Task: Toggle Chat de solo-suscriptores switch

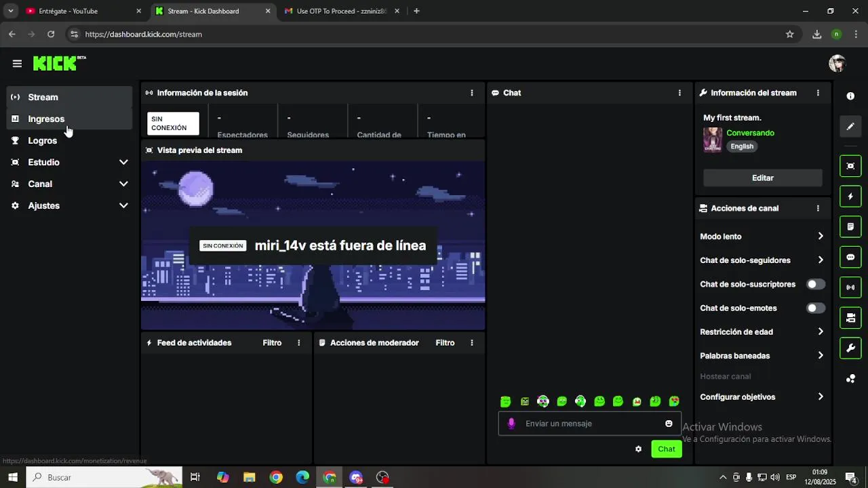Action: tap(816, 284)
